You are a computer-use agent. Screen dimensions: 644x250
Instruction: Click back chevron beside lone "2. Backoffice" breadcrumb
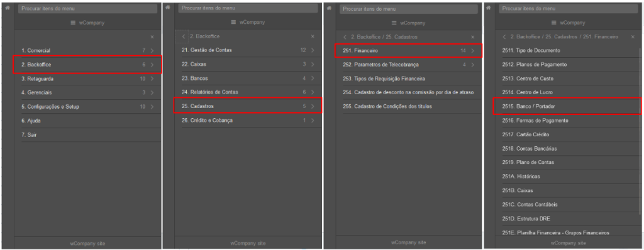pos(184,36)
